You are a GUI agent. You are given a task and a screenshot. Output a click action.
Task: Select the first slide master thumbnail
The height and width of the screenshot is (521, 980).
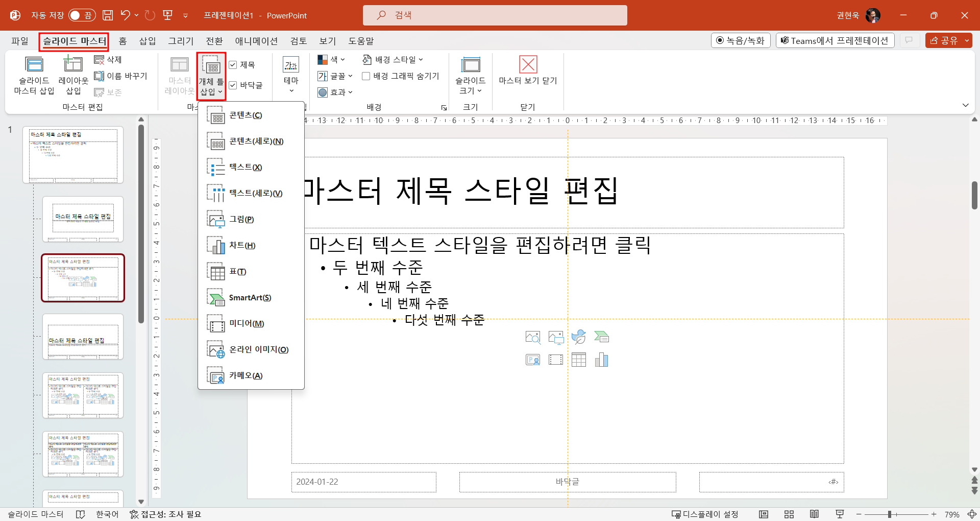[x=73, y=155]
